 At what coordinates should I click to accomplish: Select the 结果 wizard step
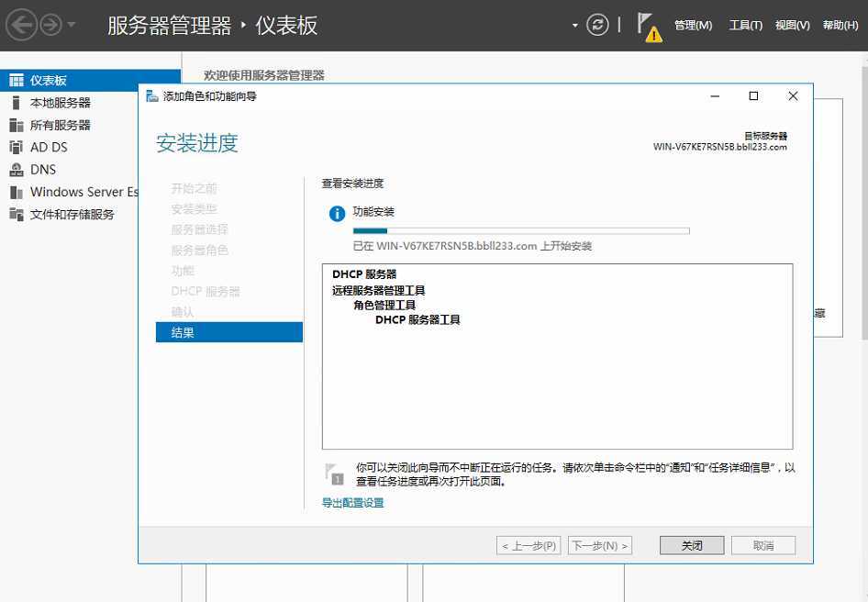[x=229, y=332]
